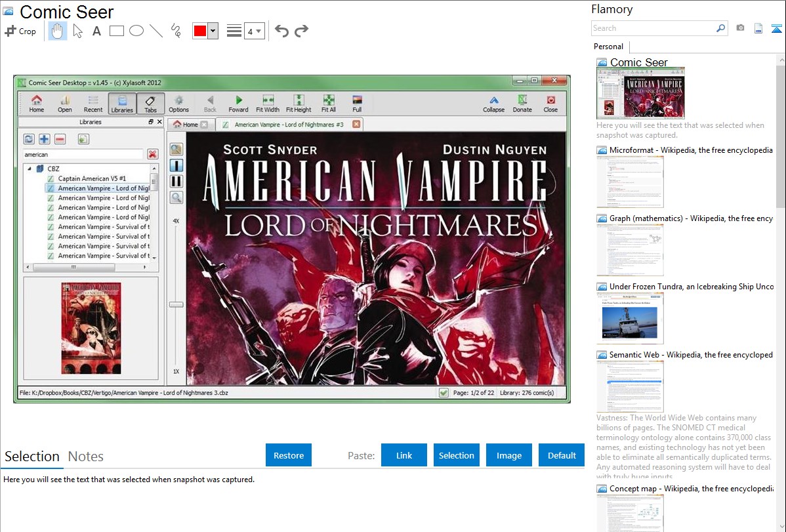Pick the ellipse shape tool
This screenshot has width=786, height=532.
(136, 31)
